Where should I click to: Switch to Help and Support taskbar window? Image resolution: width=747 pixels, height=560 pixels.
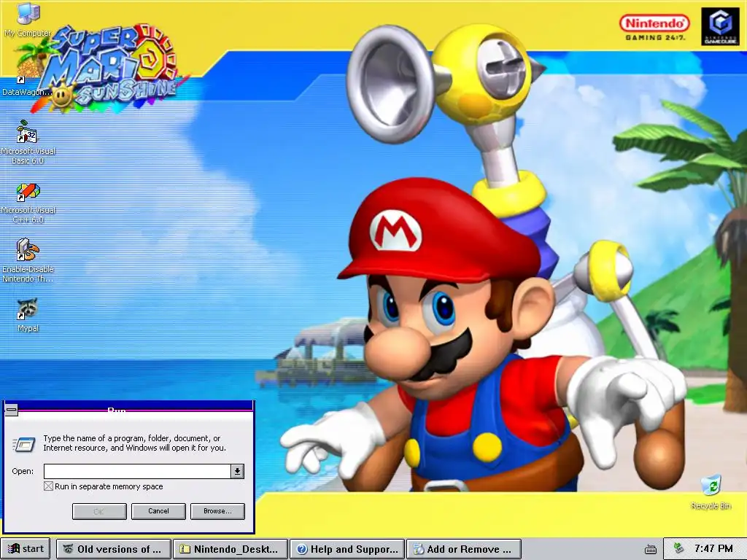347,549
